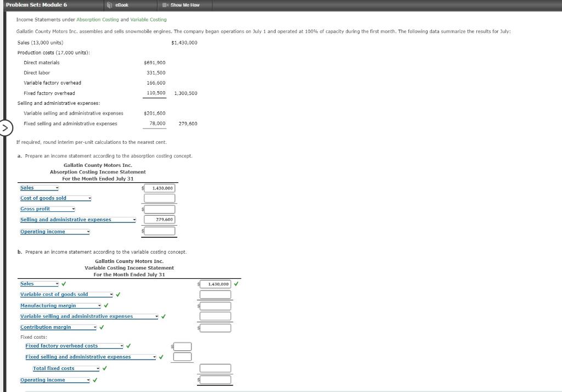This screenshot has height=392, width=562.
Task: Open Fixed factory overhead costs dropdown
Action: point(74,346)
